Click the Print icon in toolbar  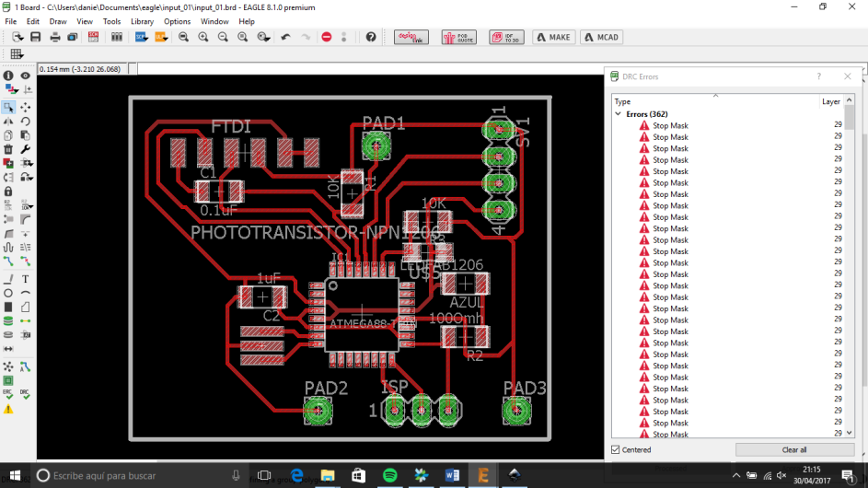(x=55, y=37)
